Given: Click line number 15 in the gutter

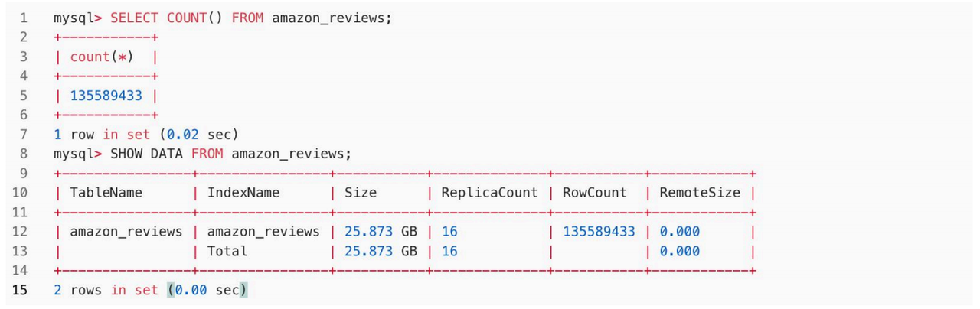Looking at the screenshot, I should (21, 290).
